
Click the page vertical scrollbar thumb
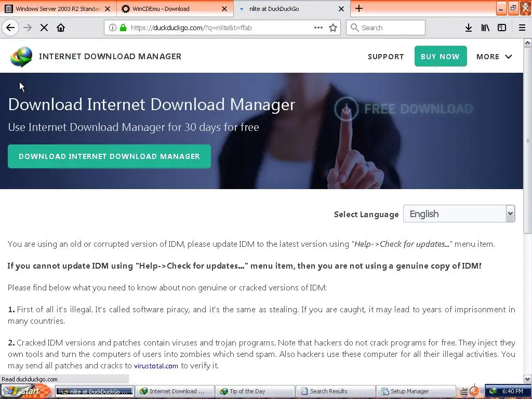click(x=528, y=140)
